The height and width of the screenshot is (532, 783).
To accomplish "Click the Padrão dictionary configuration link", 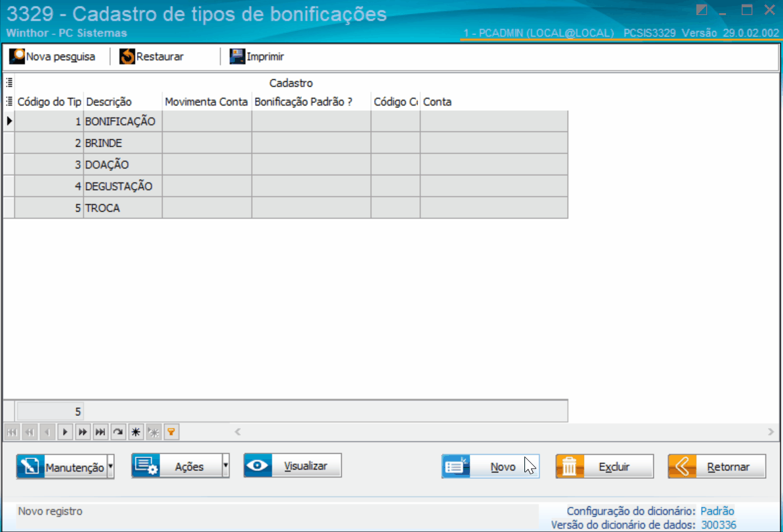I will pyautogui.click(x=717, y=511).
